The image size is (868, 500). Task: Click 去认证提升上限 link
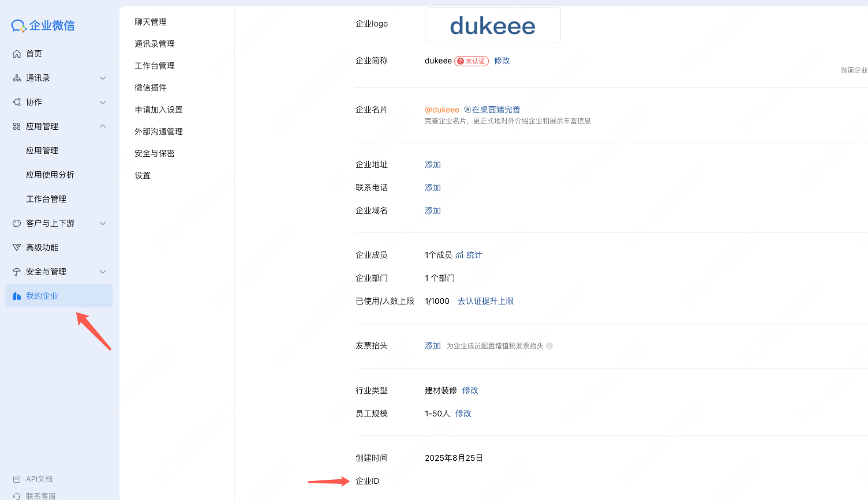[x=486, y=301]
